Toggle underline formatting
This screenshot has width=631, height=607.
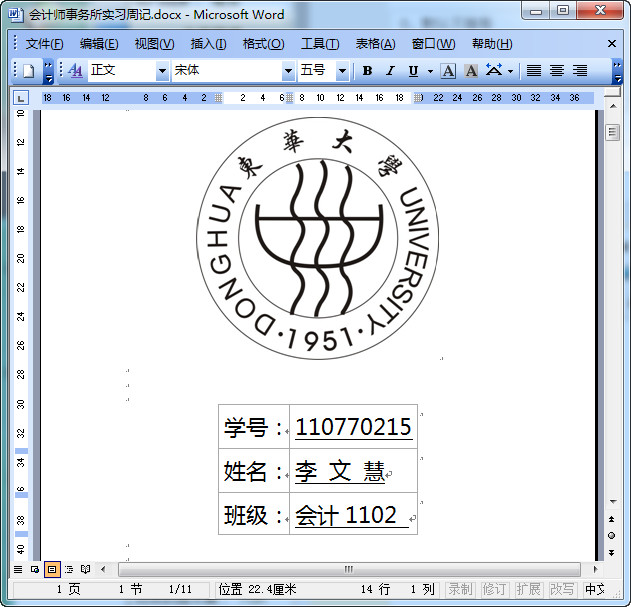pyautogui.click(x=413, y=71)
